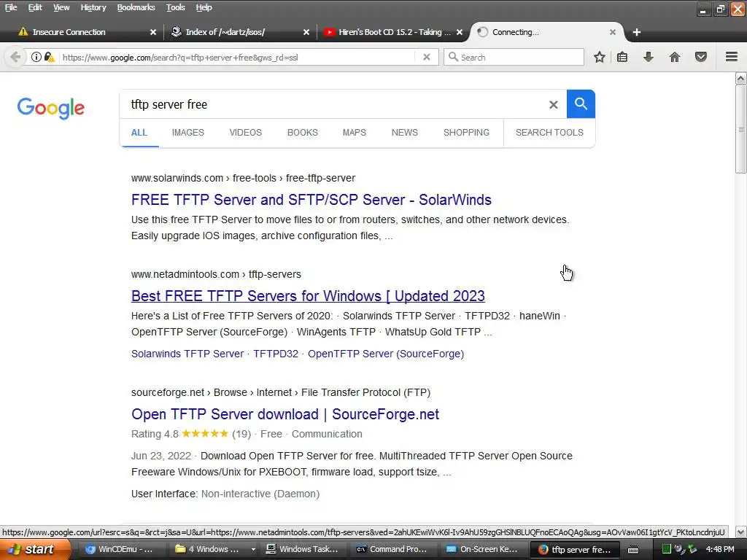
Task: Close the Insecure Connection tab
Action: [153, 32]
